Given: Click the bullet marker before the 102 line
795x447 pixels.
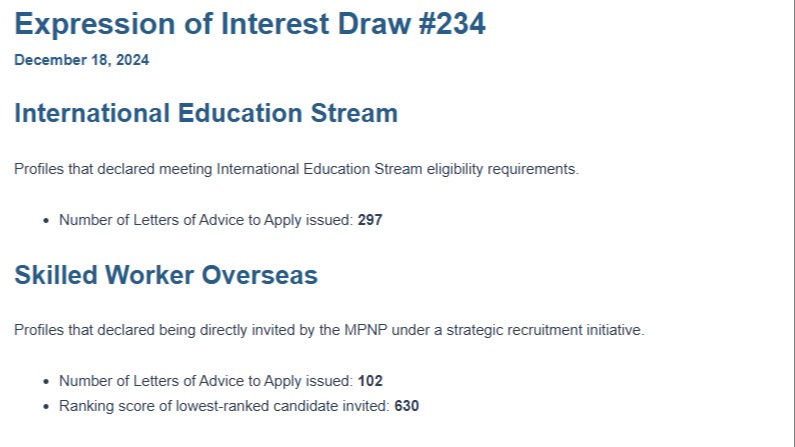Looking at the screenshot, I should (46, 382).
